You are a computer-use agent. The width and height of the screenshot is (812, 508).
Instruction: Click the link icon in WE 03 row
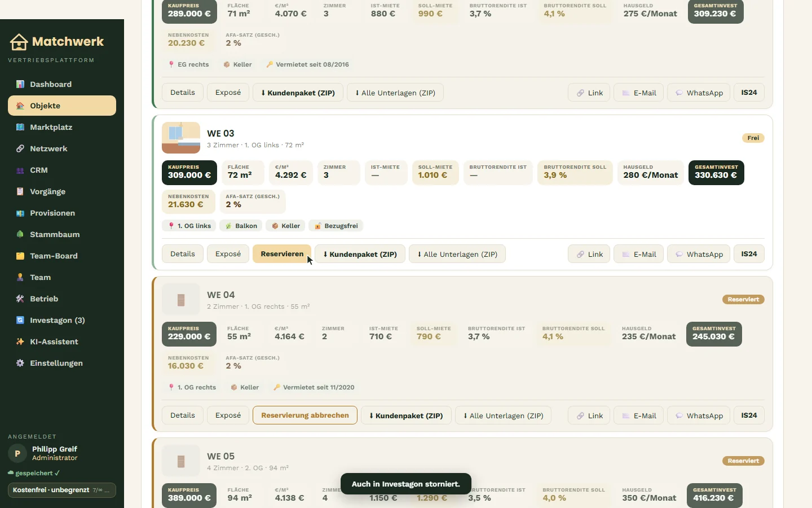coord(580,255)
